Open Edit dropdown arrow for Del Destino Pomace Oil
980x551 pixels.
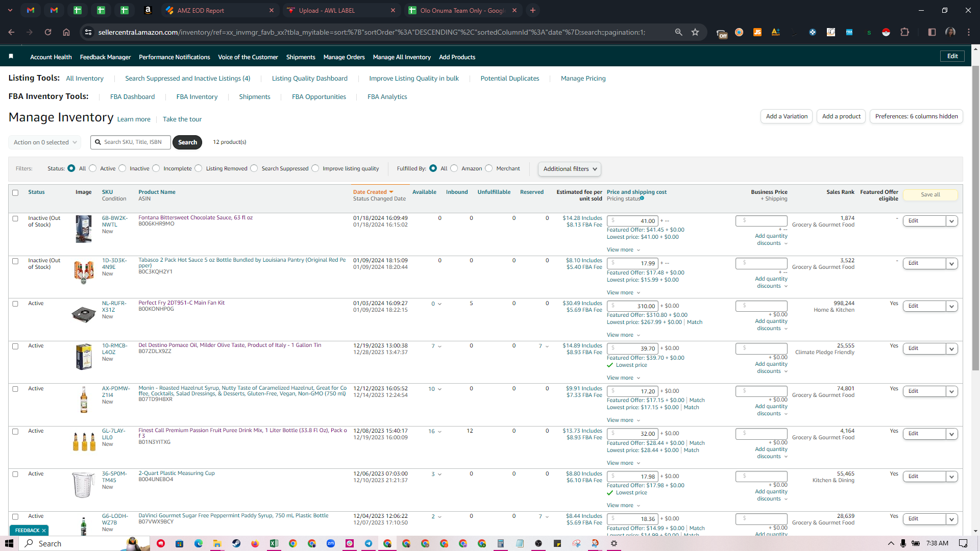click(x=952, y=348)
